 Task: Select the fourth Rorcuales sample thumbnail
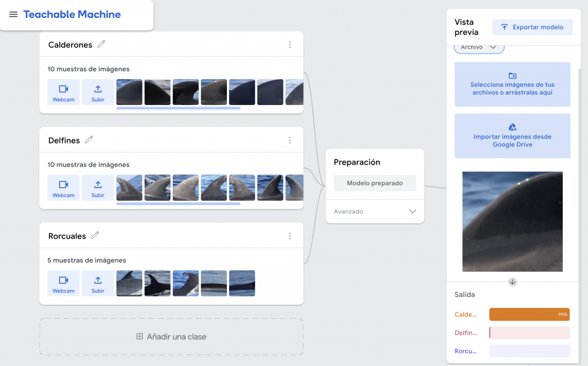(214, 283)
